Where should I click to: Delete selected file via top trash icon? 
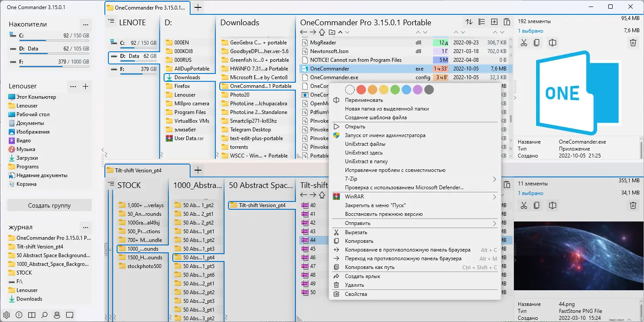coord(633,43)
